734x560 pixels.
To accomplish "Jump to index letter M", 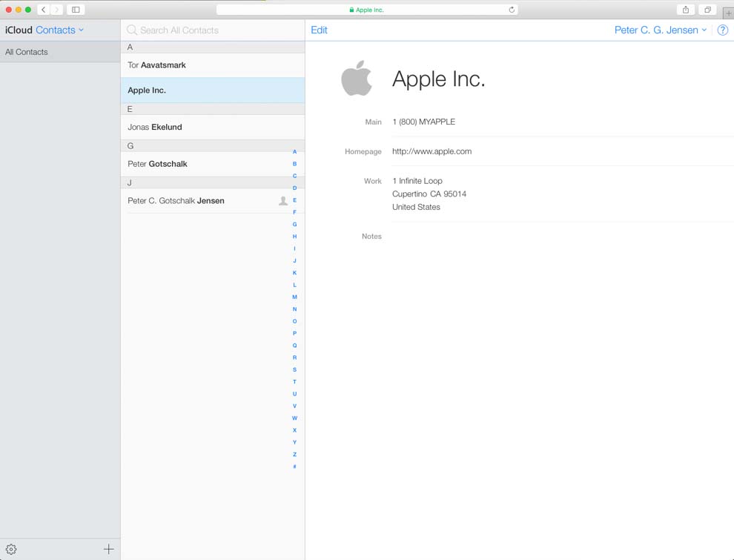I will point(294,297).
